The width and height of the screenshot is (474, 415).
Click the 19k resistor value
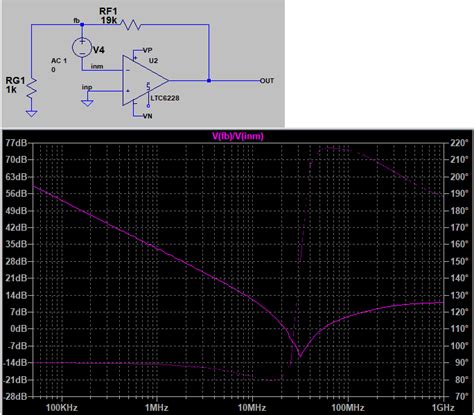pos(109,21)
